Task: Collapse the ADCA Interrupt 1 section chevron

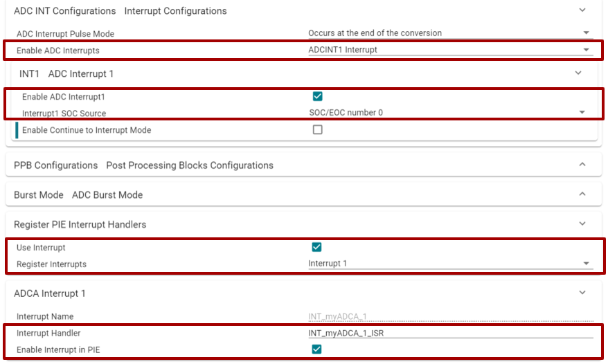Action: [582, 293]
